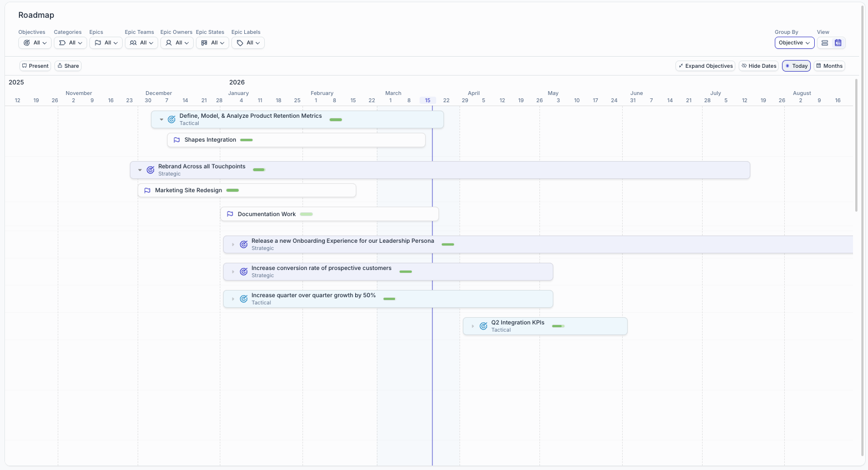The height and width of the screenshot is (470, 868).
Task: Jump to Today on the timeline
Action: pos(796,66)
